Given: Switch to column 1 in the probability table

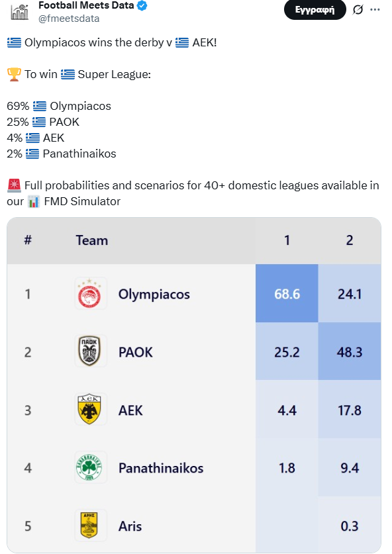Looking at the screenshot, I should 286,241.
